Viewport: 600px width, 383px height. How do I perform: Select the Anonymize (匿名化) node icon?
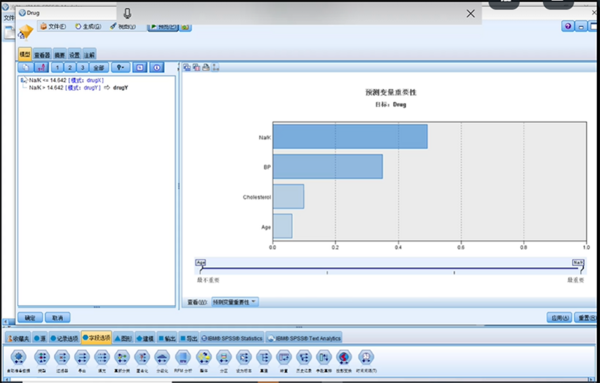point(142,357)
